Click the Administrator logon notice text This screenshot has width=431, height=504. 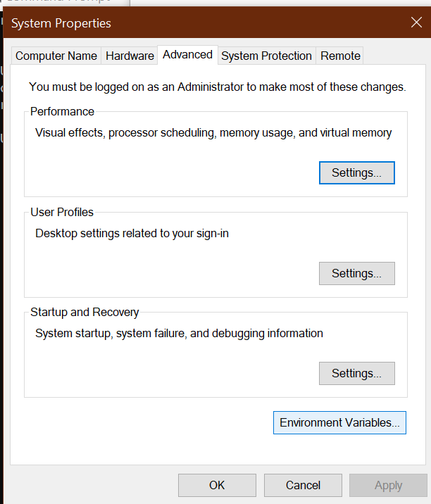coord(217,87)
